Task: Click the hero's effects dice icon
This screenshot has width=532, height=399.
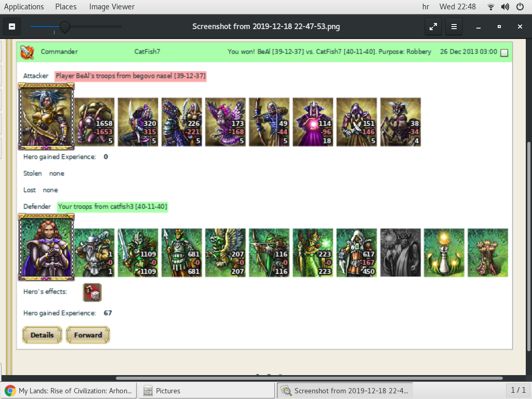Action: click(x=92, y=292)
